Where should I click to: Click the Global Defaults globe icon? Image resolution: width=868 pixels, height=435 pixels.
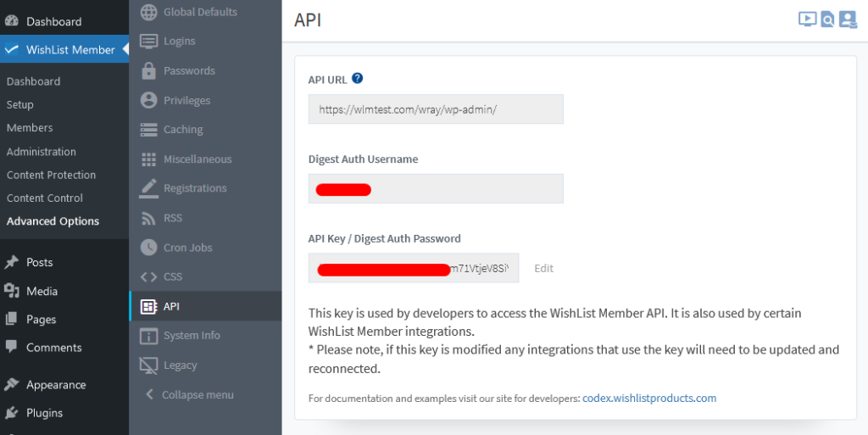(x=148, y=12)
